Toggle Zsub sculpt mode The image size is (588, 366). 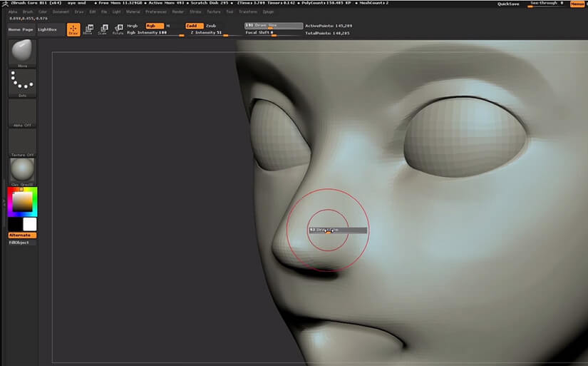211,26
